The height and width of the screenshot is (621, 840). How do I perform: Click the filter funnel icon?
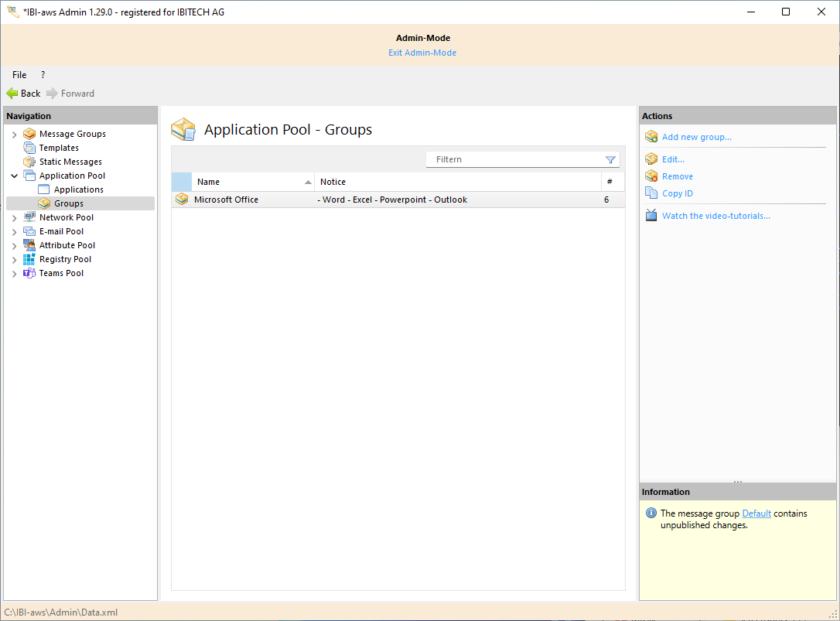click(x=610, y=160)
